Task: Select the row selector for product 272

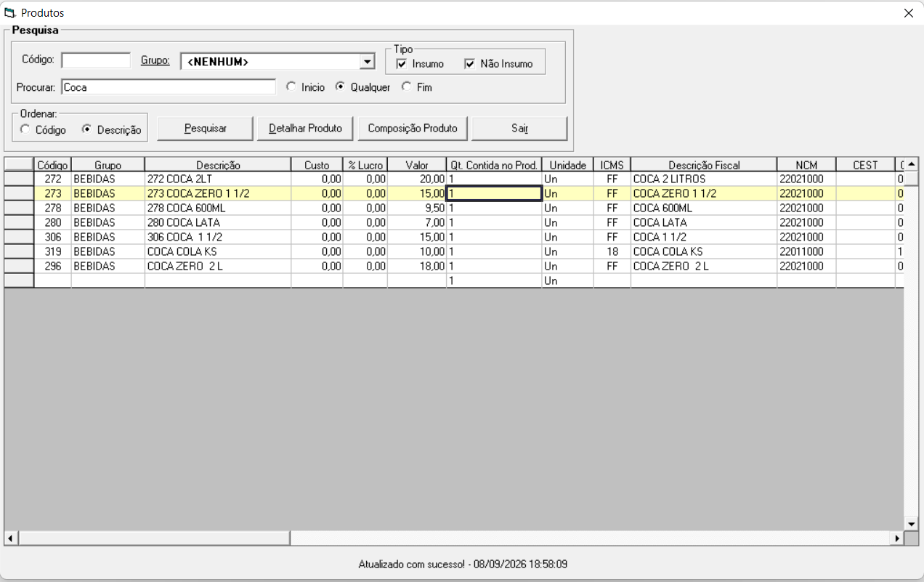Action: [20, 179]
